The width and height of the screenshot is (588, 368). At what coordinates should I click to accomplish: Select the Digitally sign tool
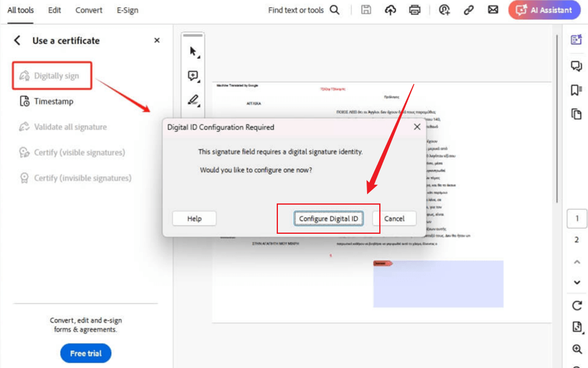[x=52, y=75]
